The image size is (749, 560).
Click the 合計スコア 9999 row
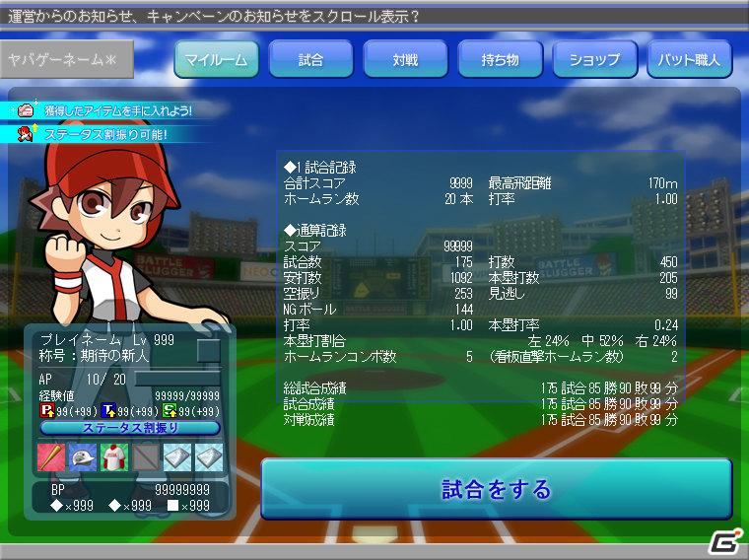377,183
